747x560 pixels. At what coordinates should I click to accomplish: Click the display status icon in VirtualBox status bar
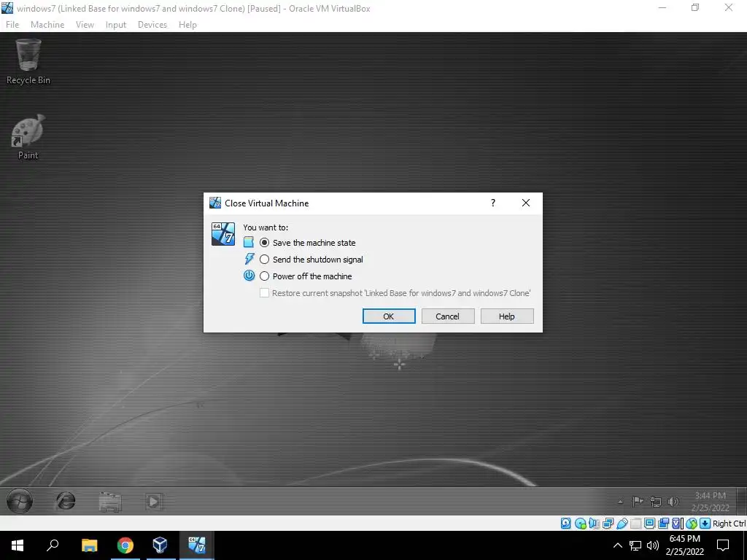[x=649, y=524]
